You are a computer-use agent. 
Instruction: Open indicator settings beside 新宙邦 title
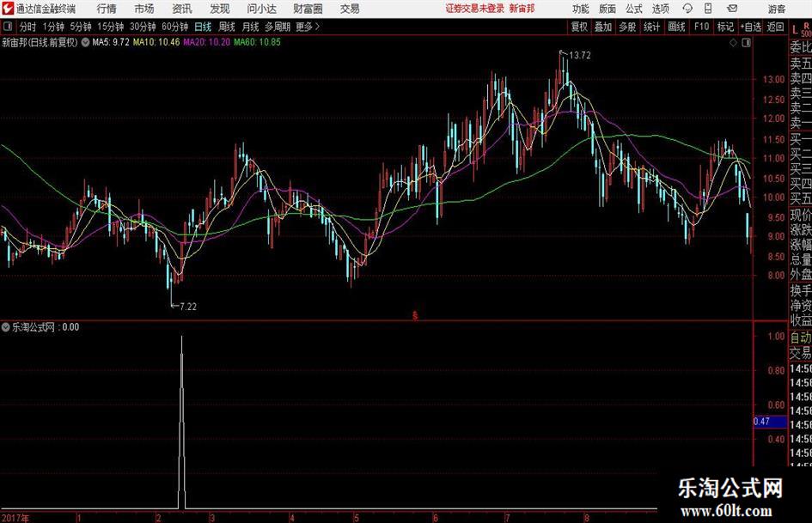pos(85,42)
